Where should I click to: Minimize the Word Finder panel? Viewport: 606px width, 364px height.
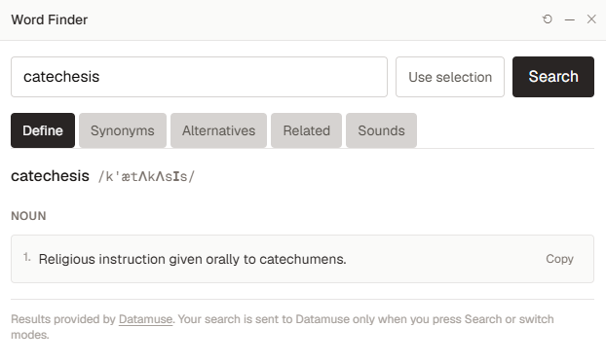click(569, 19)
